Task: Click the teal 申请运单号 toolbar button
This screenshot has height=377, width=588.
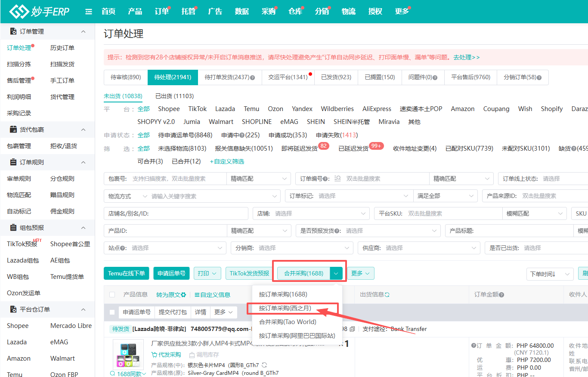Action: [x=171, y=273]
